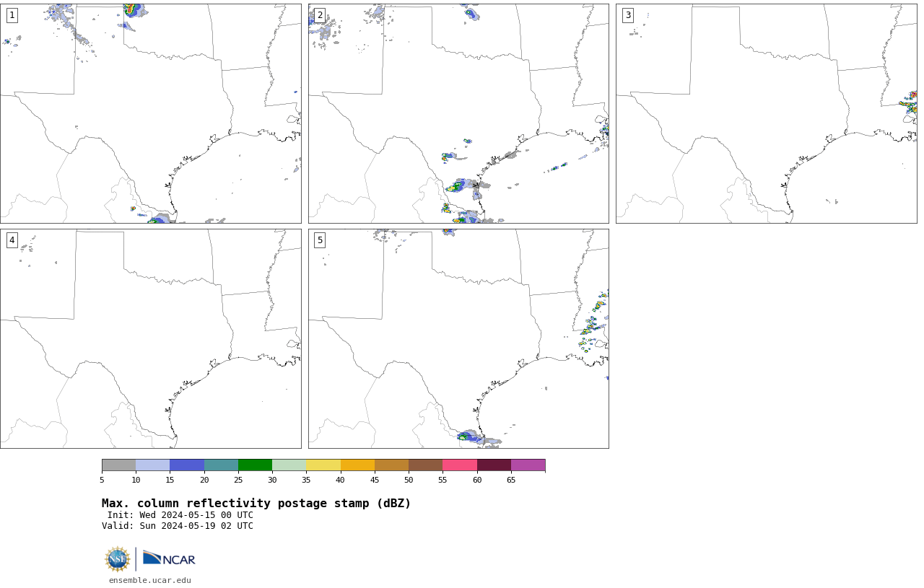
Task: Click the ensemble.ucar.edu text
Action: coord(150,580)
